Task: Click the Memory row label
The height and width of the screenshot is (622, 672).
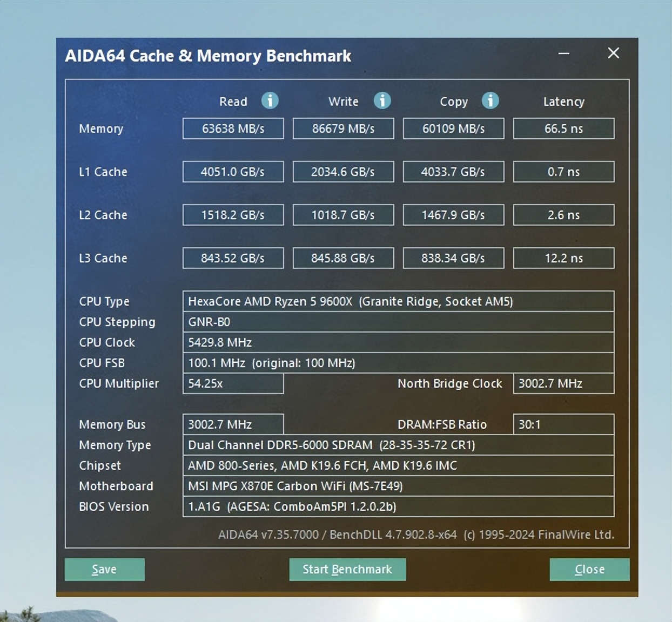Action: pos(101,129)
